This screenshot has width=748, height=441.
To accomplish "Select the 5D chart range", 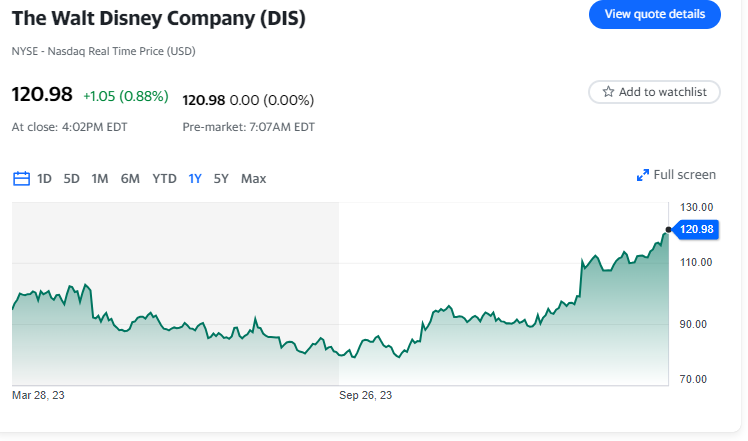I will [72, 178].
